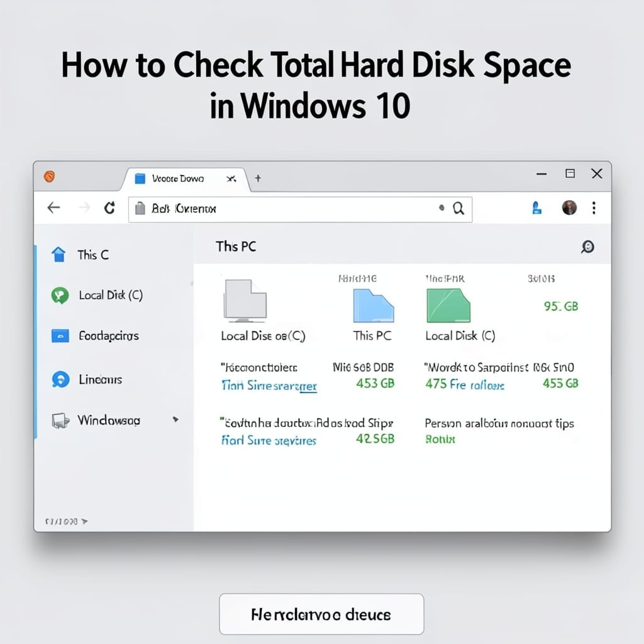Screen dimensions: 644x644
Task: Open the '475 Fre rolioes' link
Action: (x=465, y=384)
